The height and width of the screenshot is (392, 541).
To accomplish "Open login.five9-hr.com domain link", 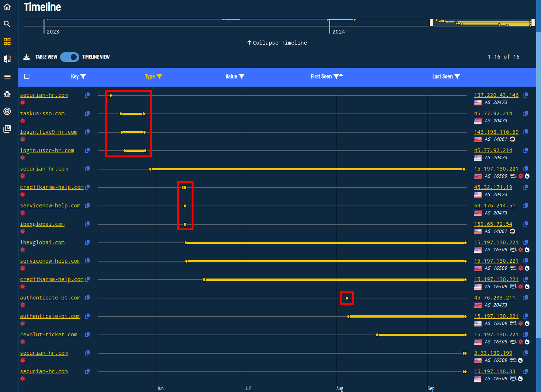I will pos(49,132).
